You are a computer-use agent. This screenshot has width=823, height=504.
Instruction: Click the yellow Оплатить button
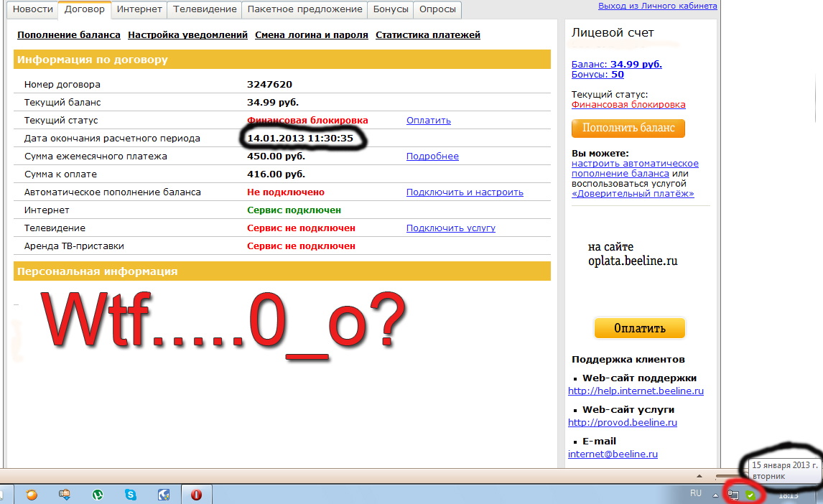coord(639,328)
